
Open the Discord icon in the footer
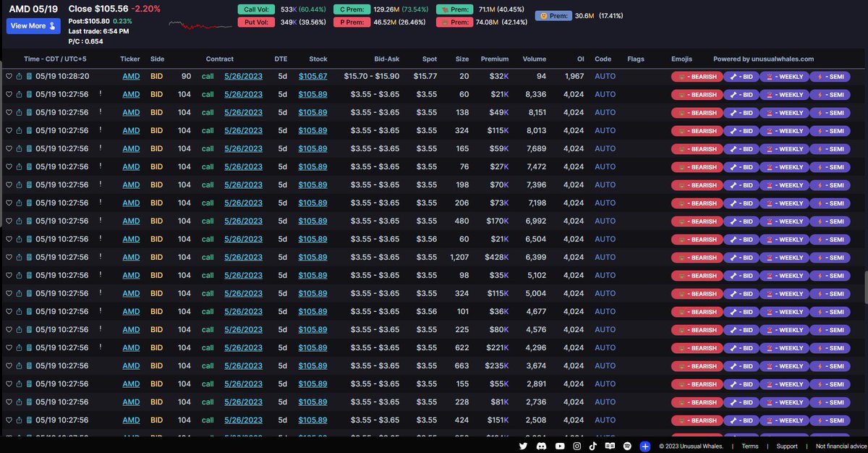click(540, 446)
